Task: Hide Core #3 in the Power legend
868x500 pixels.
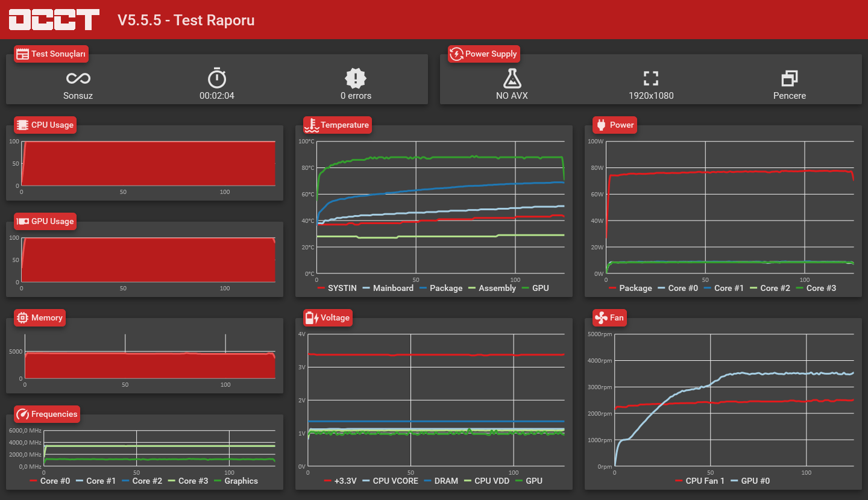Action: (816, 288)
